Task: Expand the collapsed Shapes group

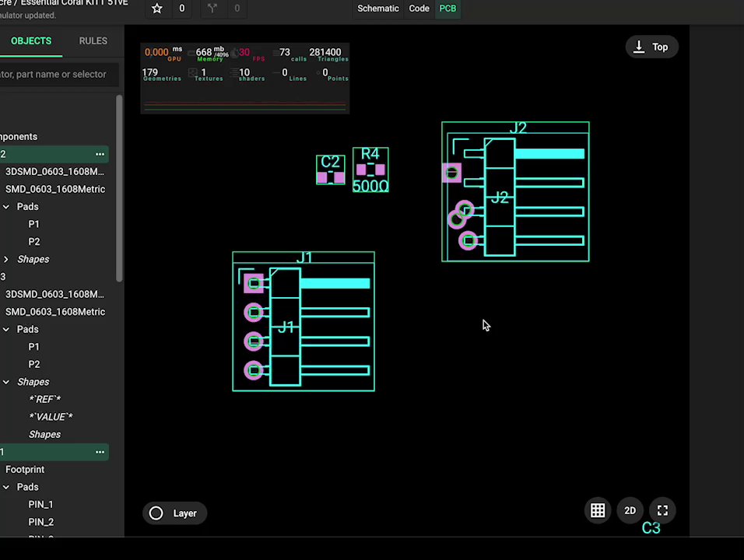Action: click(x=6, y=259)
